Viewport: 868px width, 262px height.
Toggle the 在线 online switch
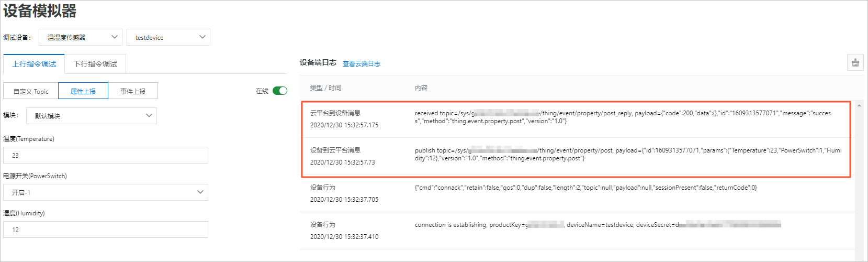click(280, 91)
